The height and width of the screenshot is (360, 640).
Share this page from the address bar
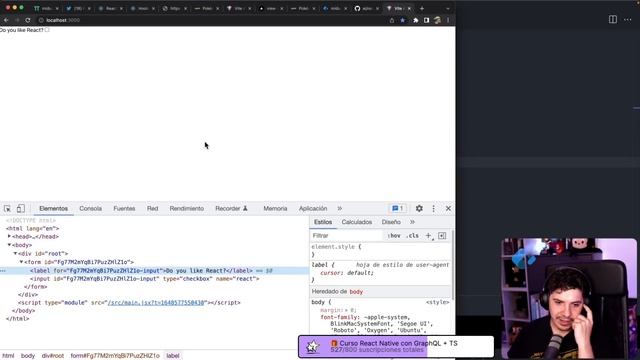[x=392, y=20]
